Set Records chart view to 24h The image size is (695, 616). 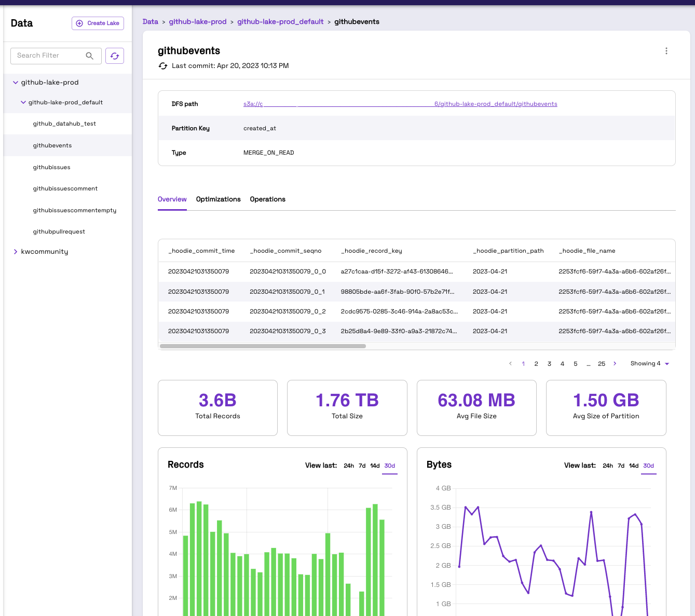tap(349, 466)
